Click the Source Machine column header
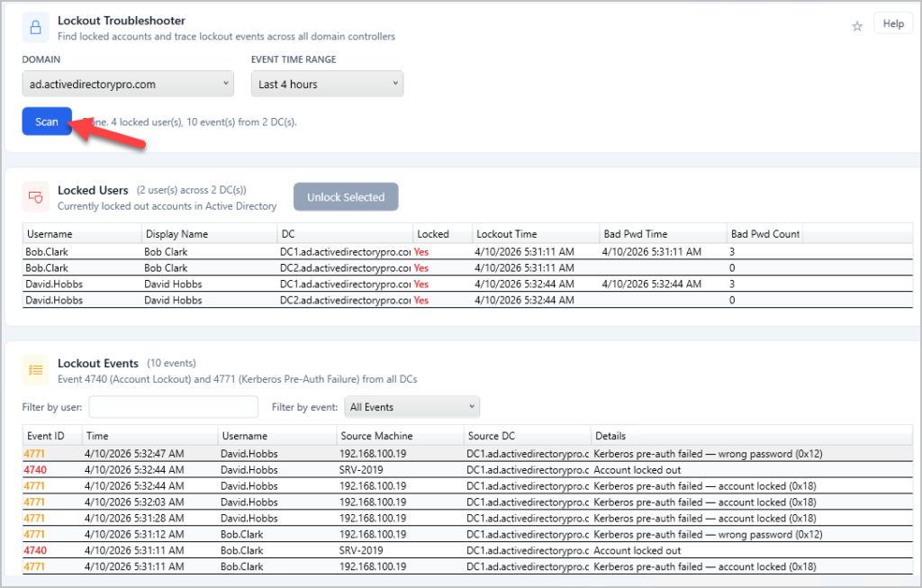The height and width of the screenshot is (588, 922). coord(400,437)
